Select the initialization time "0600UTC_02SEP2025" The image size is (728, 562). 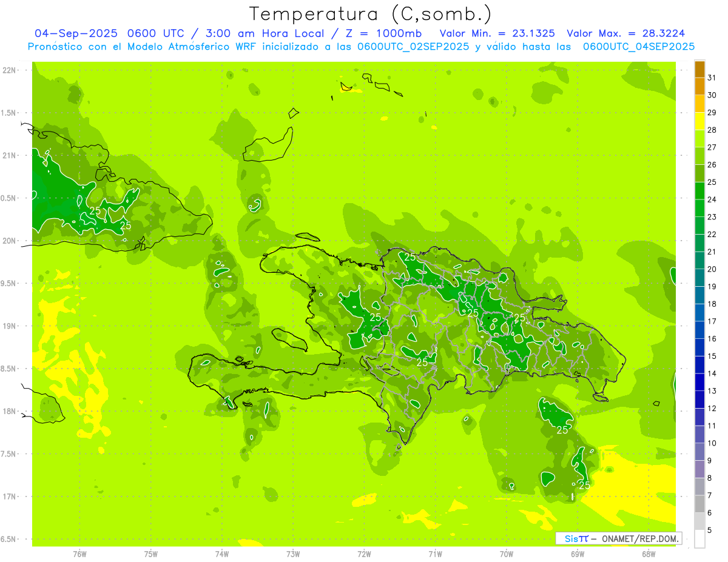pos(413,47)
